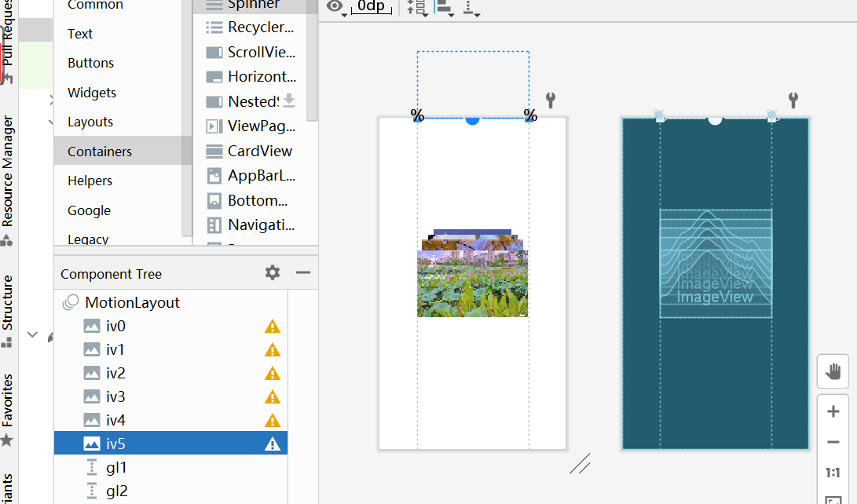The height and width of the screenshot is (504, 857).
Task: Click the zoom out minus icon
Action: point(833,441)
